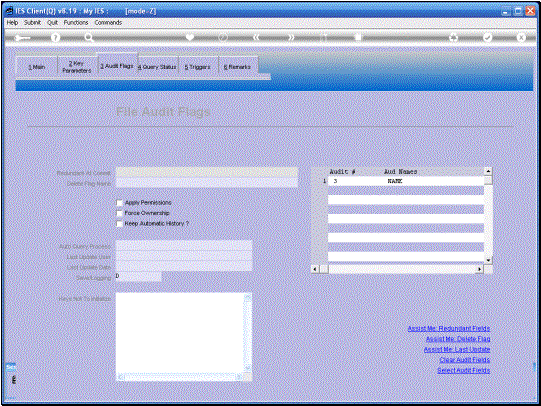The image size is (541, 406).
Task: Click the audit list scroll up arrow
Action: click(488, 171)
